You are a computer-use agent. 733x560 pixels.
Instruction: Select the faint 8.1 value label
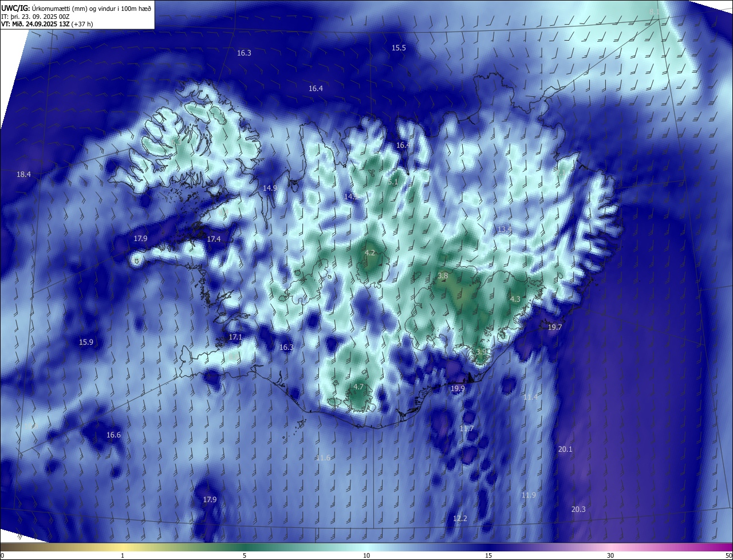click(x=655, y=12)
